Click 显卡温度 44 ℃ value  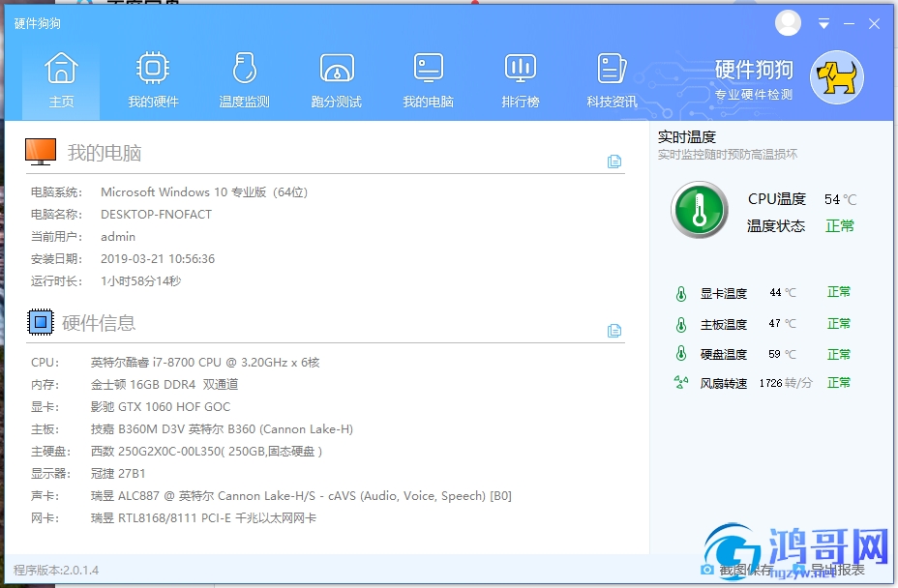[x=782, y=293]
